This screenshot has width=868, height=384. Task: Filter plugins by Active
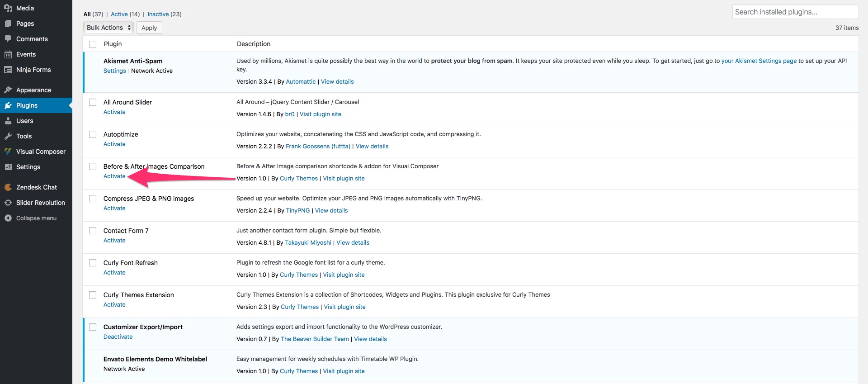point(119,14)
